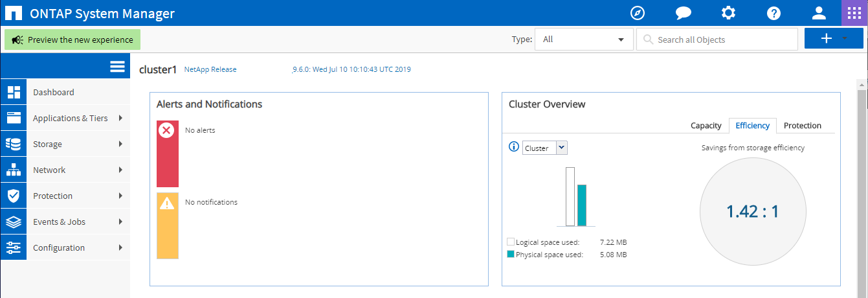Switch to the Capacity tab
Screen dimensions: 868x298
click(x=706, y=126)
